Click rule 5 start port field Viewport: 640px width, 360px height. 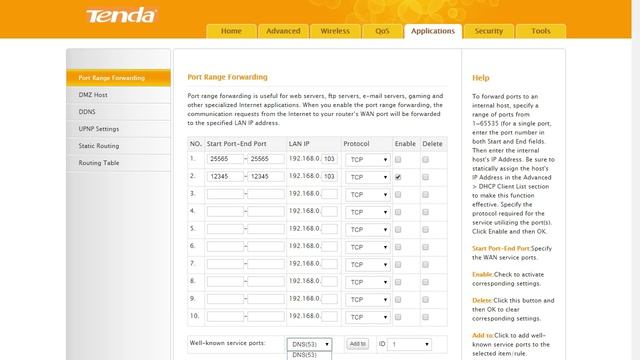[x=225, y=229]
